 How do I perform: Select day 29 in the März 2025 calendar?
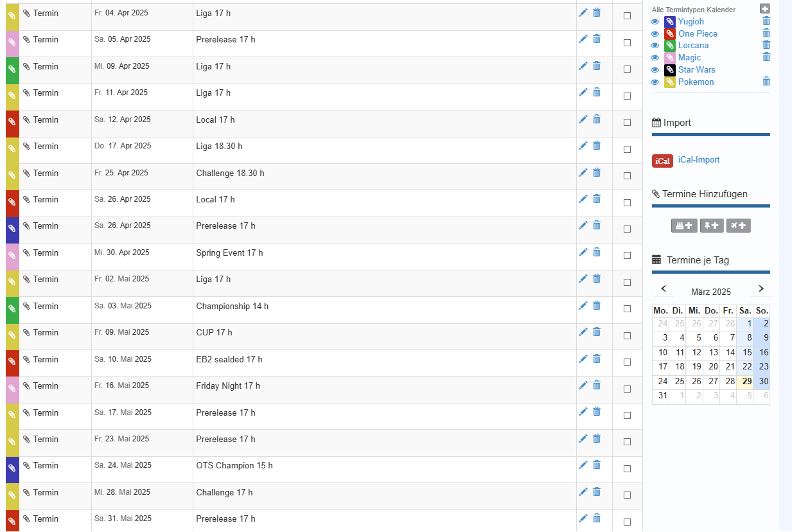coord(745,382)
